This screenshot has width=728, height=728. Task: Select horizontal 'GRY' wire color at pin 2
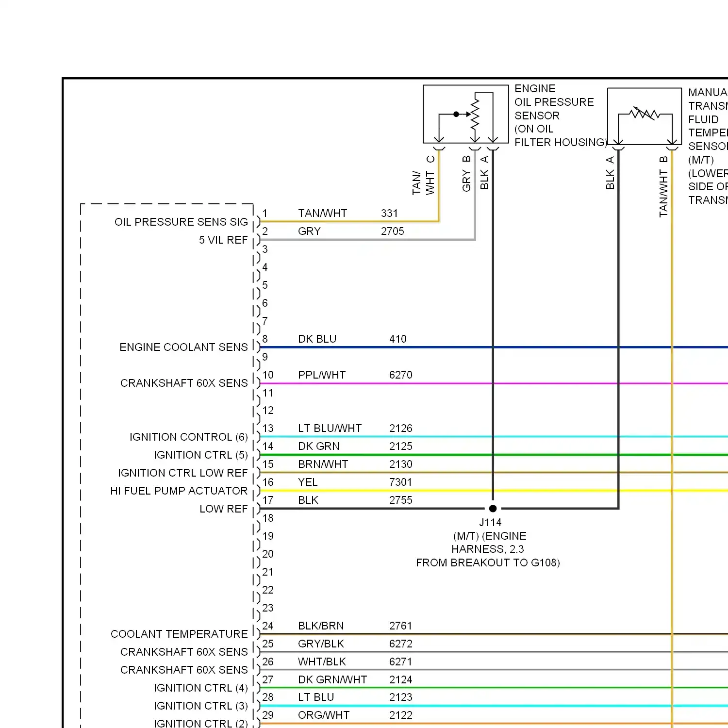[309, 231]
